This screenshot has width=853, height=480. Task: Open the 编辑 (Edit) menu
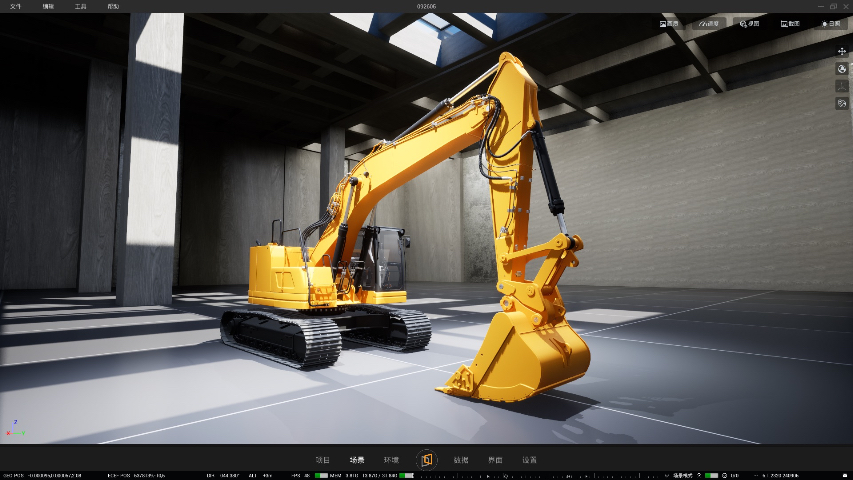(48, 7)
